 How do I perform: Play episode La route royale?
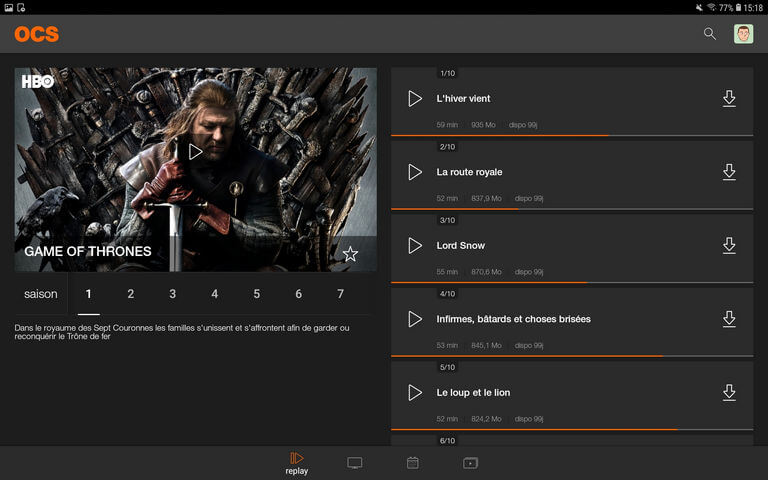(415, 172)
